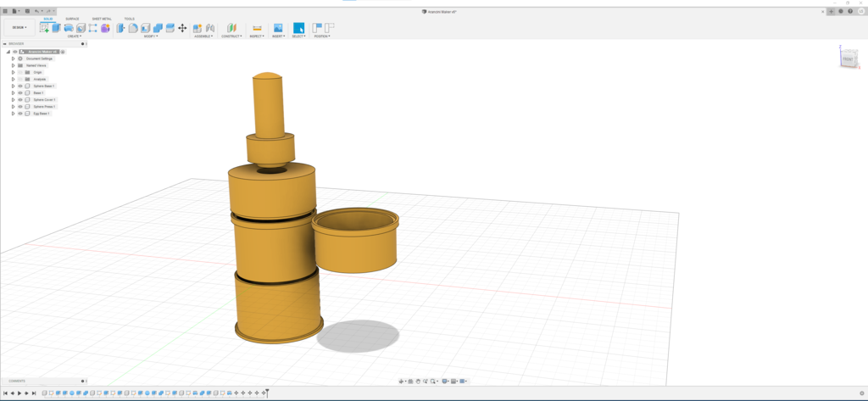Select the Joint tool
The image size is (868, 401).
coord(210,28)
